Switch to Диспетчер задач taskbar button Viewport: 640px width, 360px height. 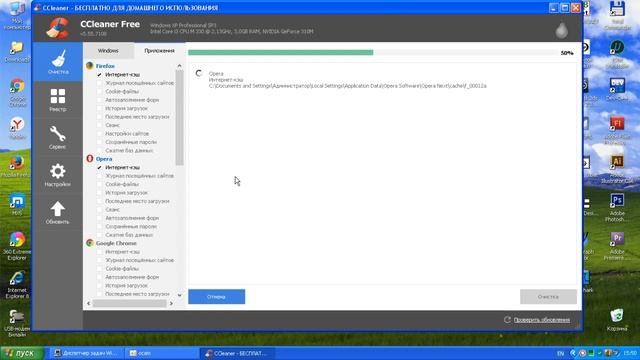(86, 353)
